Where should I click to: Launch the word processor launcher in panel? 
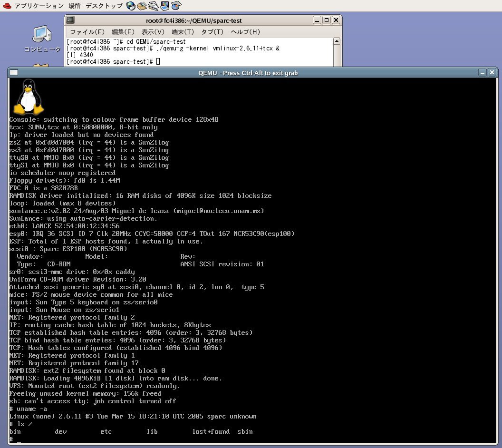[154, 6]
